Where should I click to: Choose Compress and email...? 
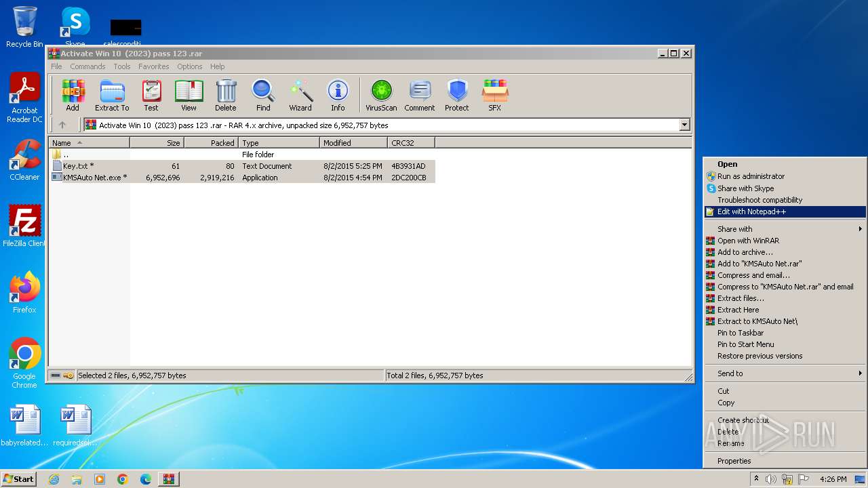tap(785, 275)
